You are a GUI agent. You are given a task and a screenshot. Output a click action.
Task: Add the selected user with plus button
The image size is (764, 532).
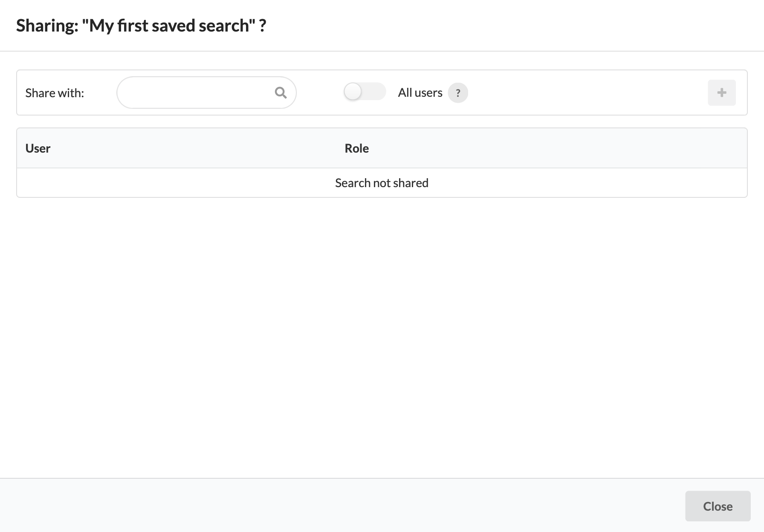pyautogui.click(x=722, y=93)
